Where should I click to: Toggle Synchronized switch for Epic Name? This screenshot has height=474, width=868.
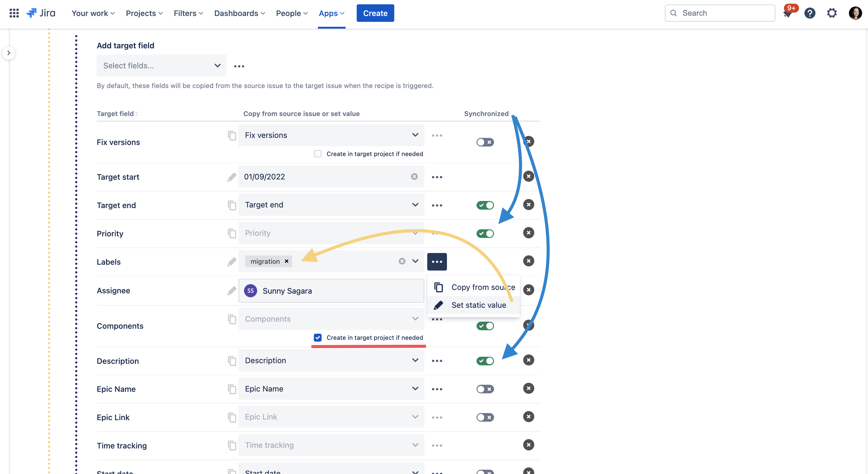point(485,389)
